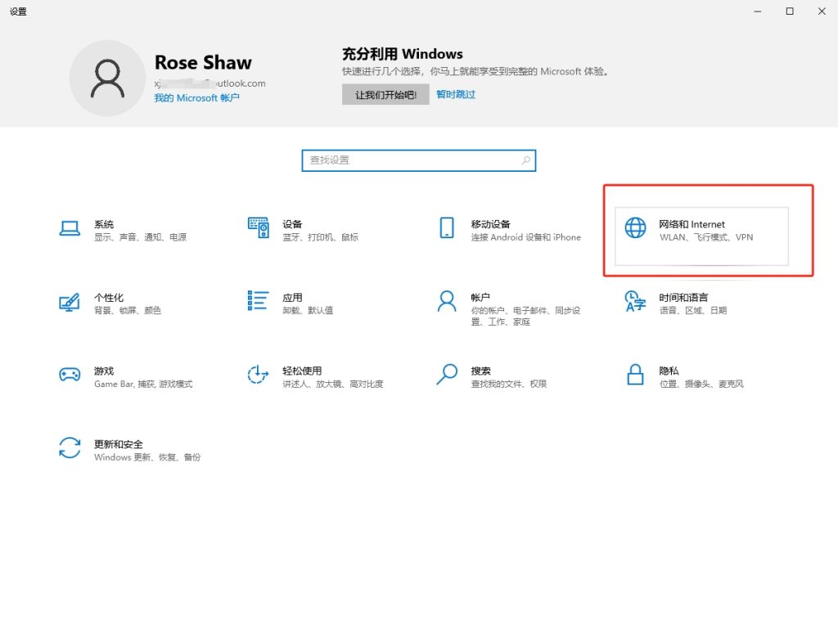This screenshot has width=838, height=644.
Task: Select the 搜索 category title
Action: 480,371
